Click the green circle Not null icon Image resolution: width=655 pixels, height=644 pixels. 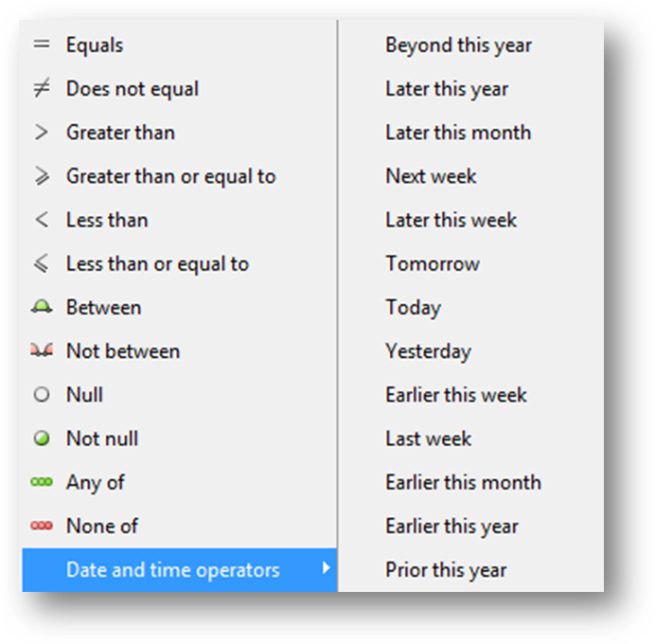click(x=42, y=438)
